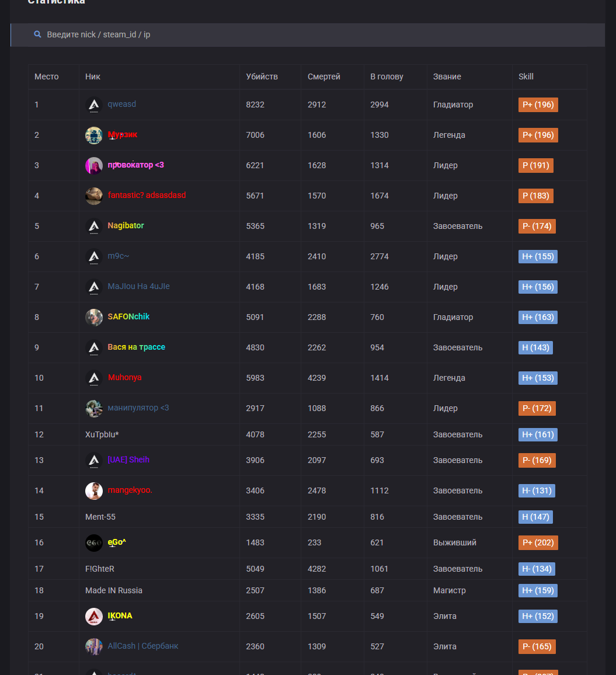Open IKONA's red avatar icon
This screenshot has width=616, height=675.
(94, 617)
